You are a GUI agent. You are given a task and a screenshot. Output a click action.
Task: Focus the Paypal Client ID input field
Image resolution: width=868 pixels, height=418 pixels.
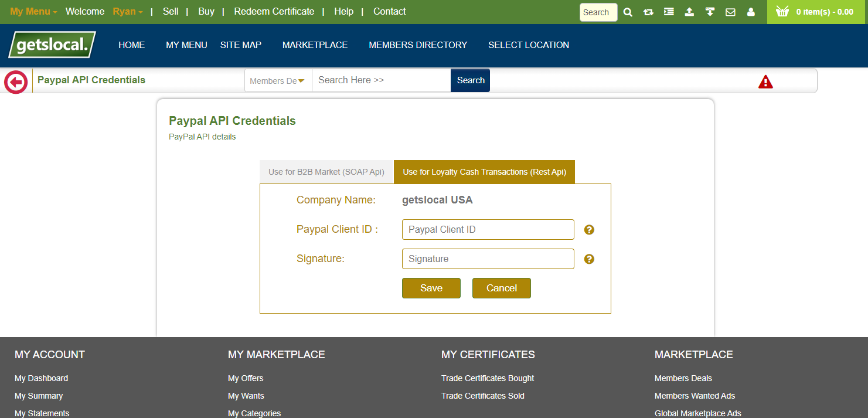tap(488, 230)
